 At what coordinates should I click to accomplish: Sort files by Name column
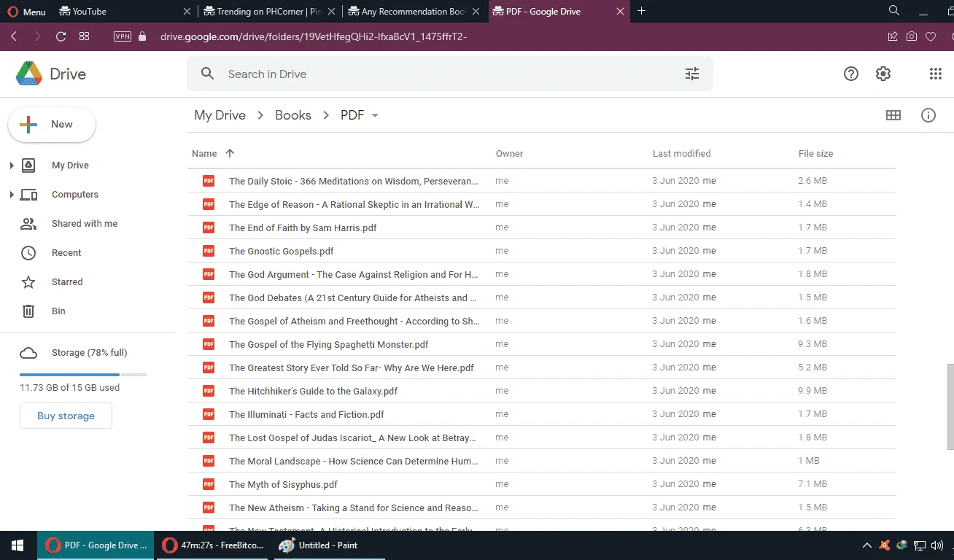click(204, 154)
